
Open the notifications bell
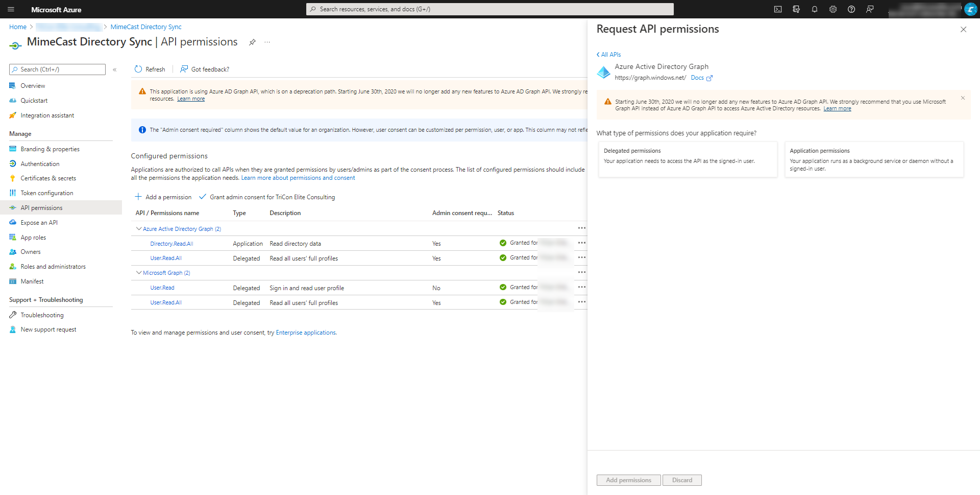815,9
